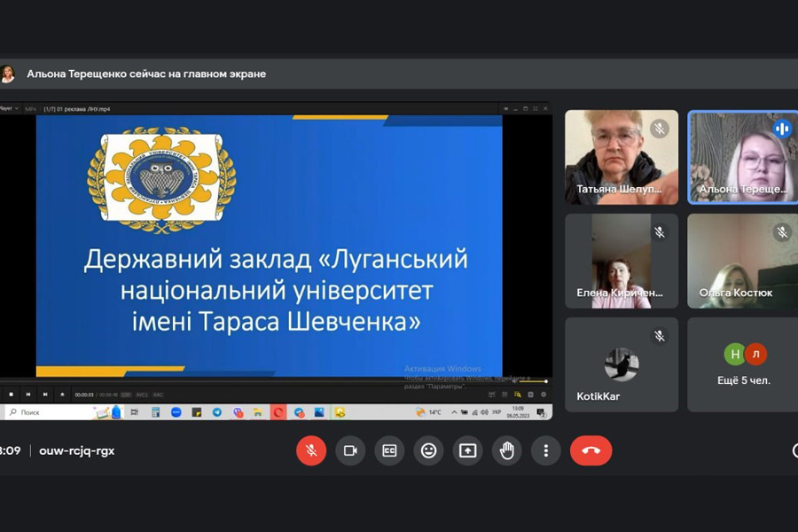The image size is (798, 532).
Task: Open the yellow media player taskbar icon
Action: [340, 412]
